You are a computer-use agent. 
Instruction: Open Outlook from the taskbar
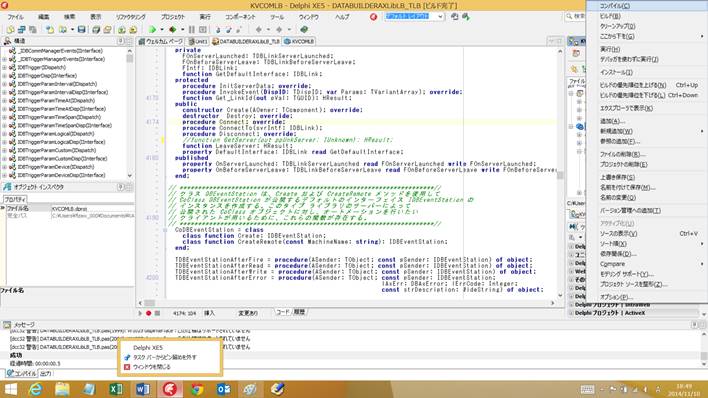pos(224,389)
